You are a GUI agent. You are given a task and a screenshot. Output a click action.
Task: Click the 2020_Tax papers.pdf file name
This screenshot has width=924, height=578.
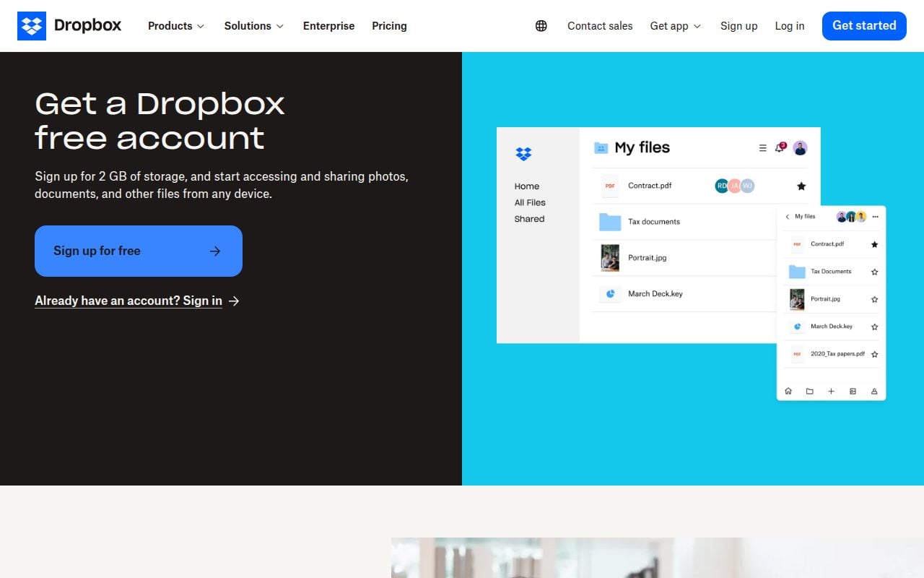[x=837, y=354]
